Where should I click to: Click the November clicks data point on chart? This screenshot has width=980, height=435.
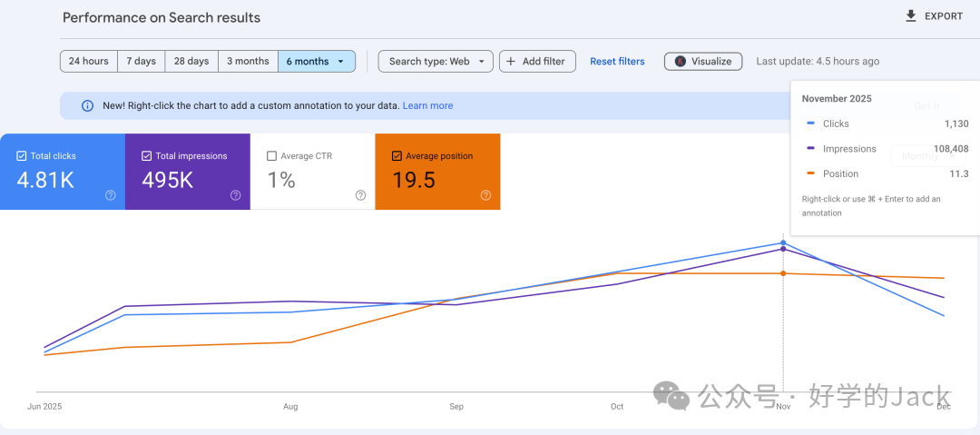pos(783,242)
